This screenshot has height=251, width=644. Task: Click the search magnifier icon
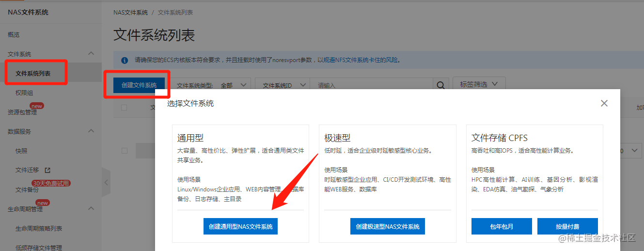pyautogui.click(x=440, y=85)
